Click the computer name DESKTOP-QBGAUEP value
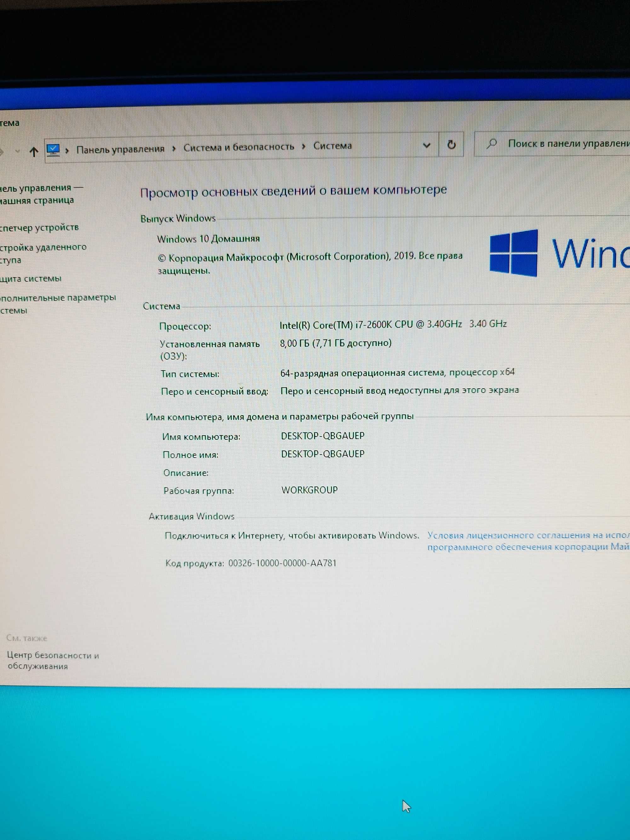This screenshot has height=840, width=630. [323, 436]
